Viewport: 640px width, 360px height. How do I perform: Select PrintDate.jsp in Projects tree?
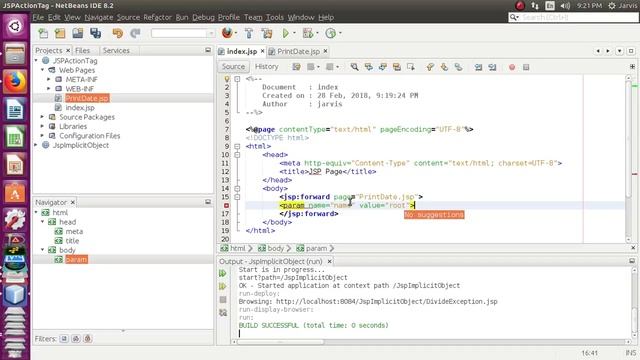pyautogui.click(x=87, y=98)
